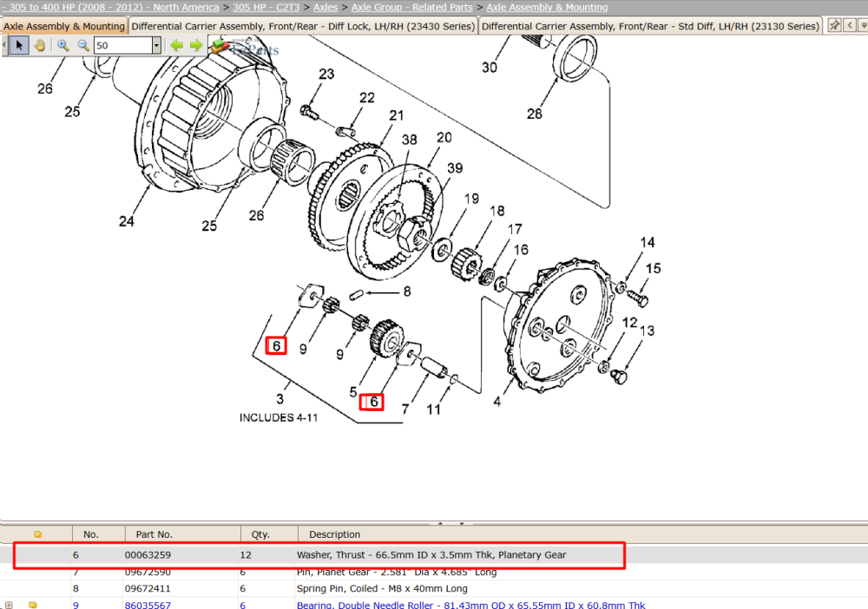Click callout number 24 in diagram
This screenshot has height=609, width=868.
[126, 221]
